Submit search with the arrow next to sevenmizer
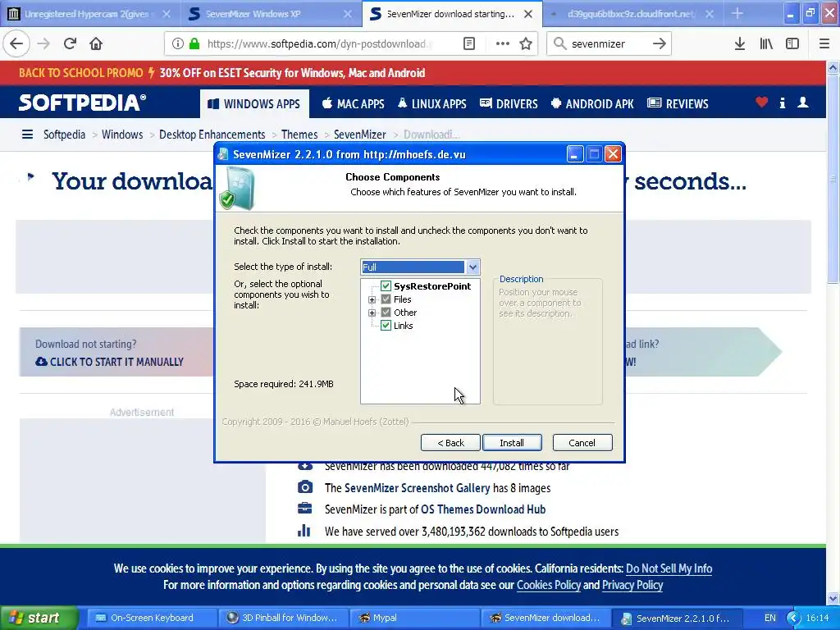 (x=659, y=43)
